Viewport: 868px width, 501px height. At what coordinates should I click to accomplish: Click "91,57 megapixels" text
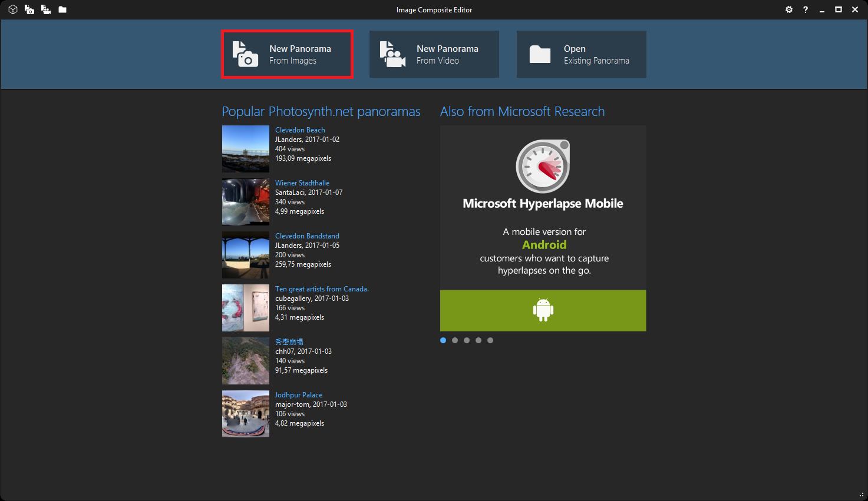tap(301, 370)
